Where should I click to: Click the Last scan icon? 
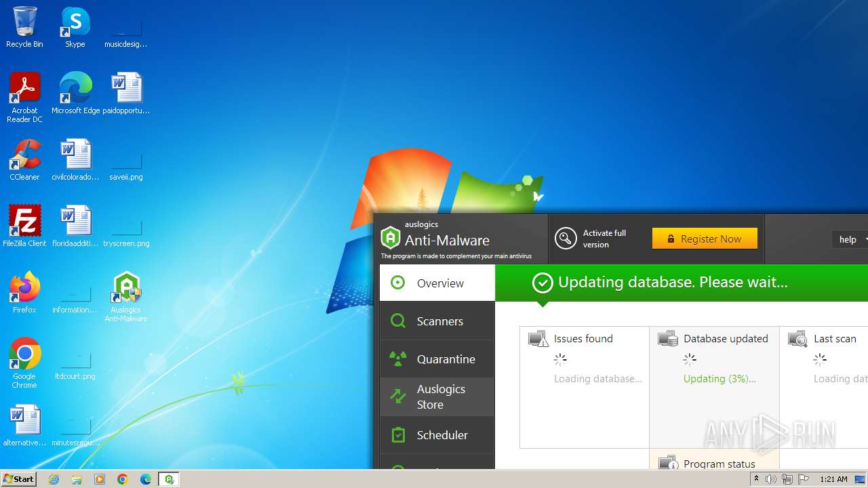[x=798, y=339]
